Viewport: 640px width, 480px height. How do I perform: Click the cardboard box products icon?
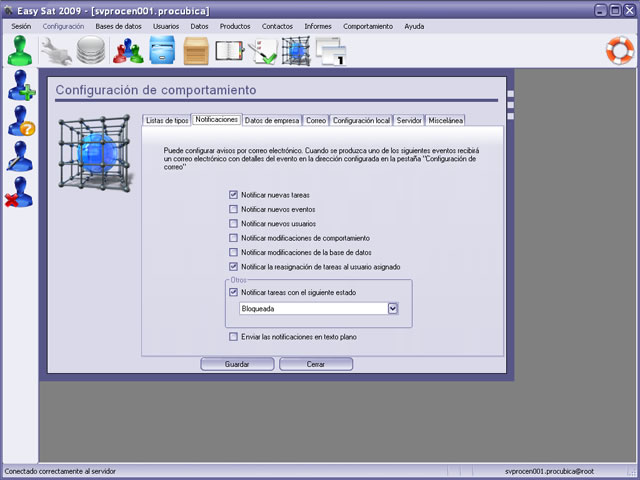(x=196, y=50)
